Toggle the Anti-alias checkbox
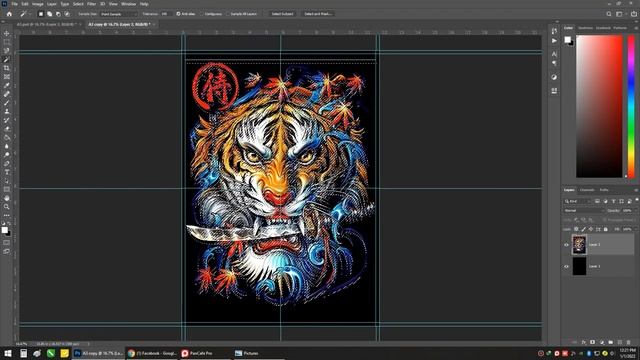The image size is (640, 360). point(178,14)
